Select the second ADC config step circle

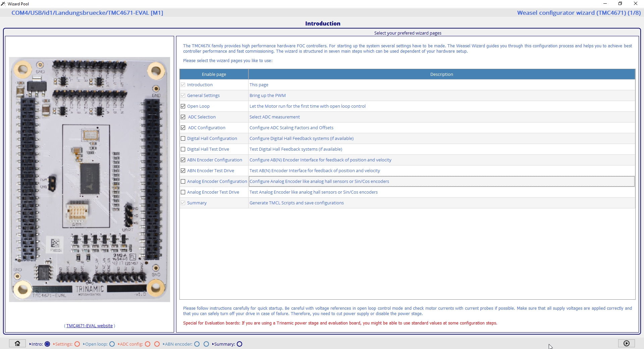[x=157, y=344]
